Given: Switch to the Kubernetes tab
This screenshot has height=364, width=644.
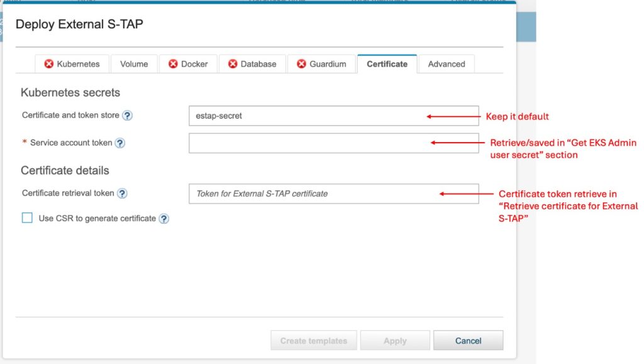Looking at the screenshot, I should (72, 64).
